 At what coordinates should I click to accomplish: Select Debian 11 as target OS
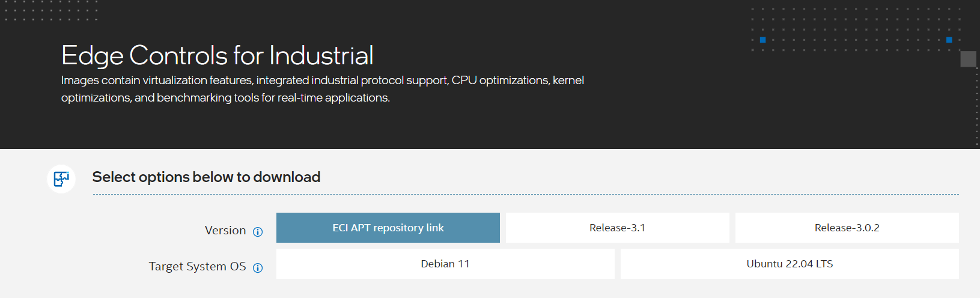[445, 264]
